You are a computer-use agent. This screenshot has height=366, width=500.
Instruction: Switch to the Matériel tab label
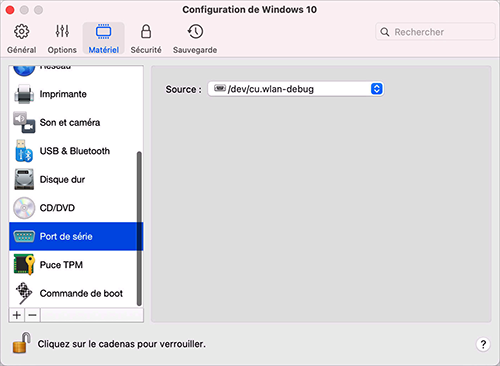click(104, 50)
